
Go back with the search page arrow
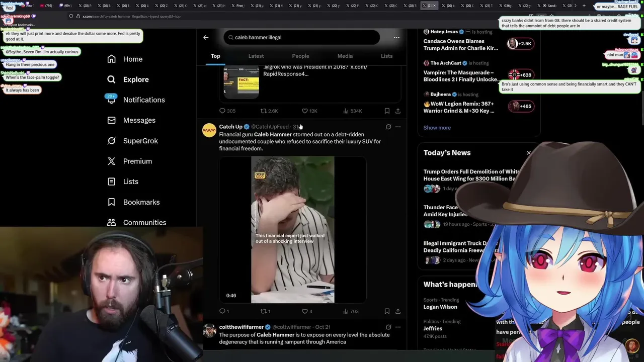[206, 37]
